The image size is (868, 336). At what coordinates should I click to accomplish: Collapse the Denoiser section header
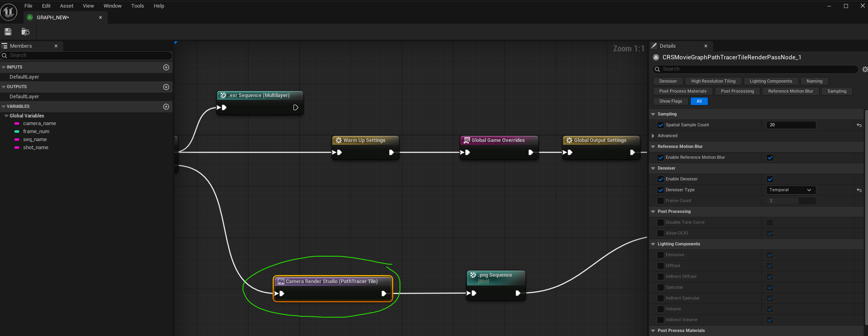653,168
